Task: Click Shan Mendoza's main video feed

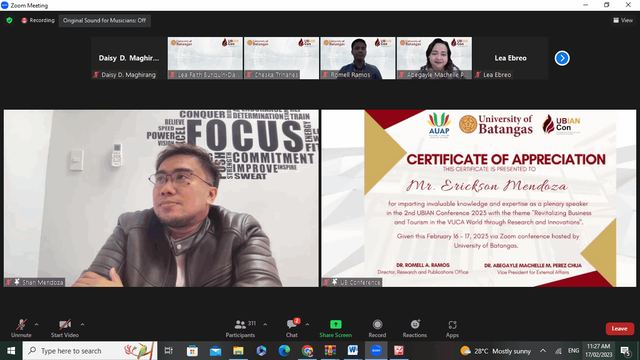Action: [161, 198]
